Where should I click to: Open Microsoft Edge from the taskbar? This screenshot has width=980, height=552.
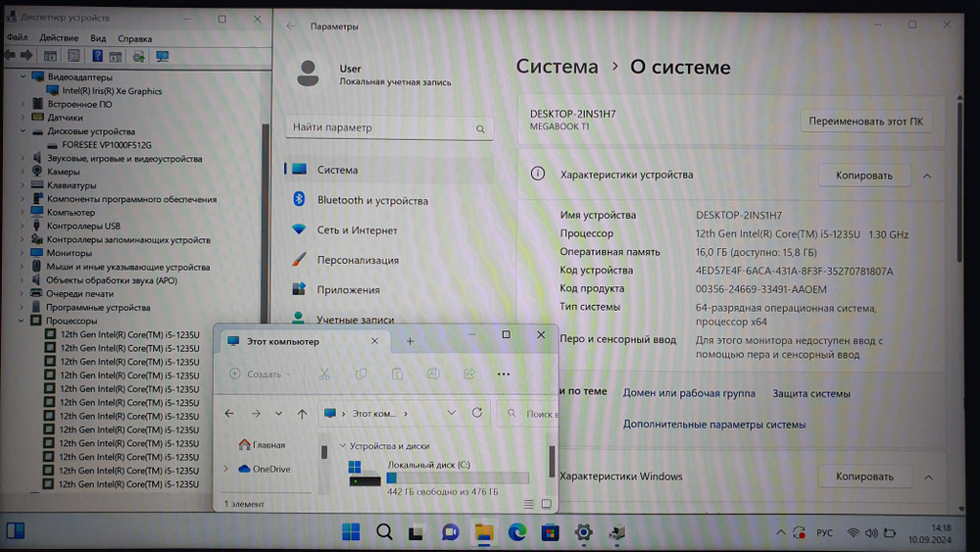click(x=516, y=532)
